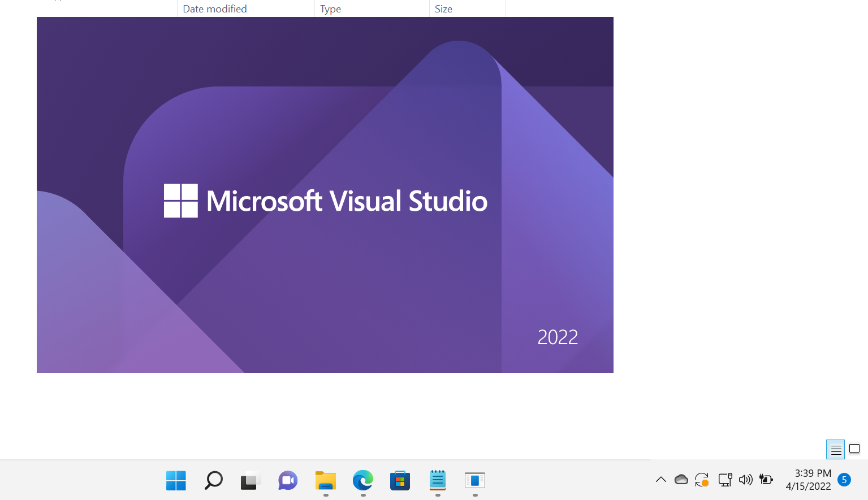The width and height of the screenshot is (868, 500).
Task: Switch to File Explorer in taskbar
Action: pos(325,481)
